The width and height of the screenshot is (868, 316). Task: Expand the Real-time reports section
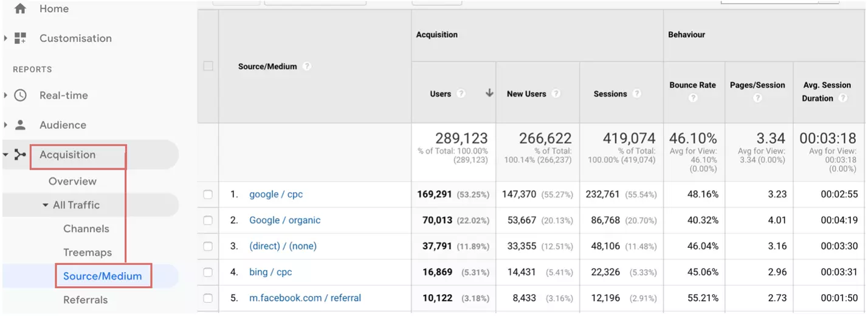(x=5, y=95)
